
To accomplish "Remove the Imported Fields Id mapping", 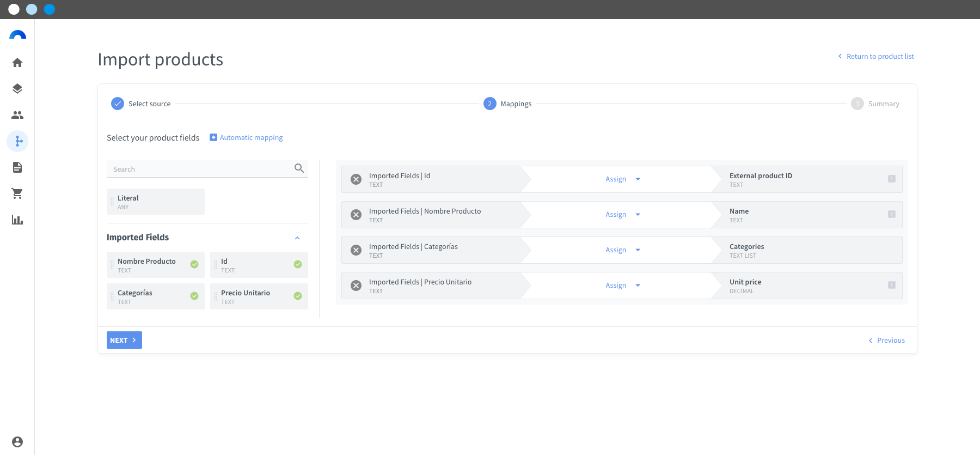I will pos(356,179).
